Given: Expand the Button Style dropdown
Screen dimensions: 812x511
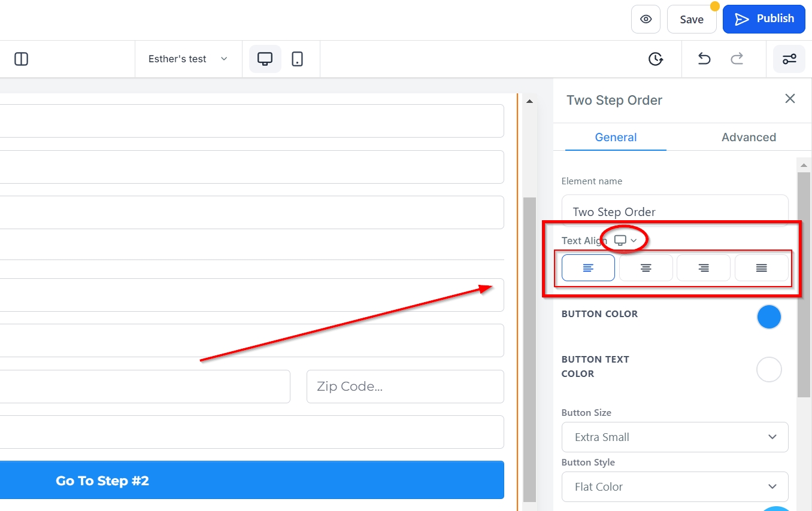Looking at the screenshot, I should (x=675, y=487).
